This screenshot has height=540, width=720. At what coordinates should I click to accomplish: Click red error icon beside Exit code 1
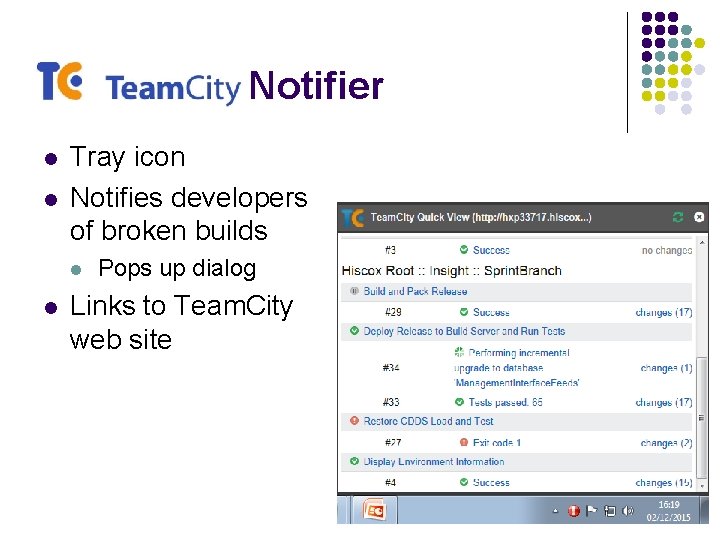tap(464, 442)
